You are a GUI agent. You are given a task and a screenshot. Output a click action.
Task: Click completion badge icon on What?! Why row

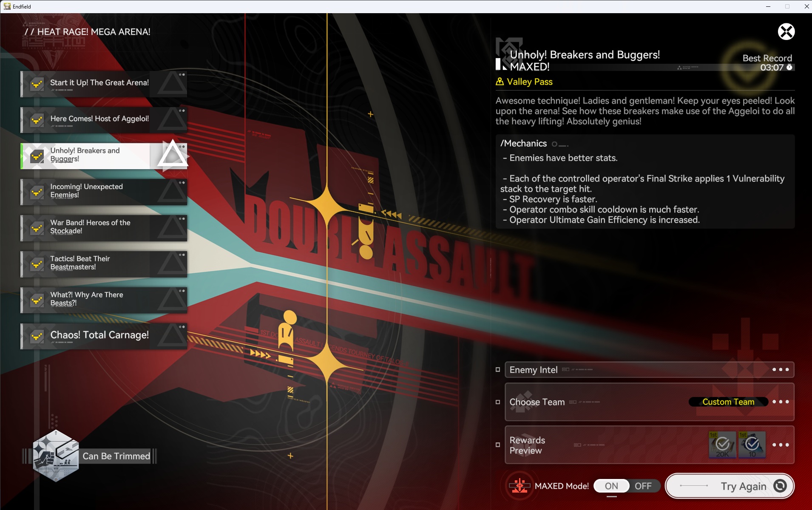(37, 300)
